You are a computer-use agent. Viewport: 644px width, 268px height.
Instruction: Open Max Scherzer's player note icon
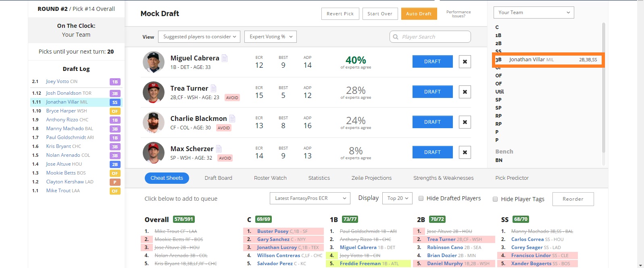[219, 149]
